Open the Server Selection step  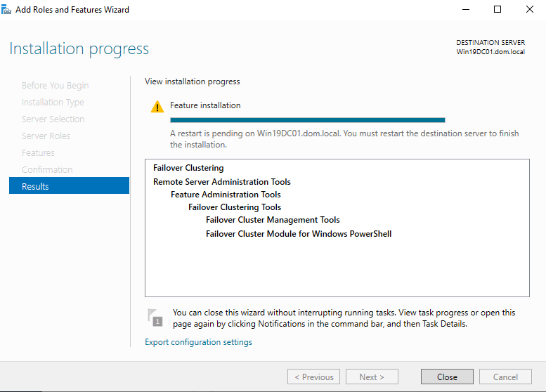pos(53,119)
